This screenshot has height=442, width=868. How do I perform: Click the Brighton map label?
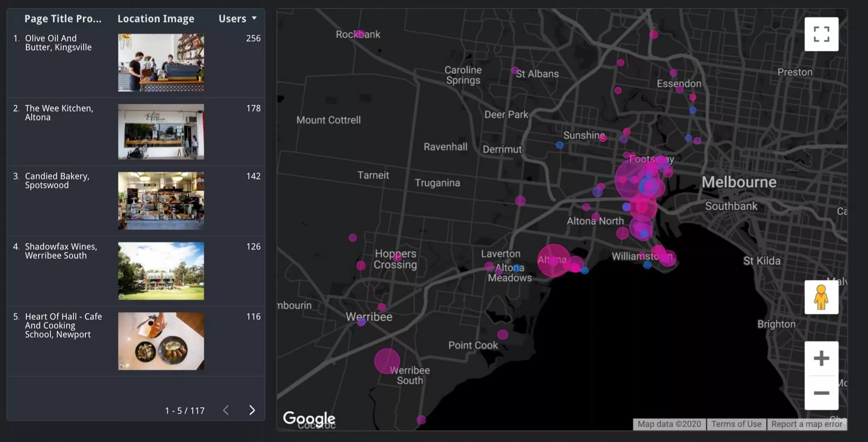coord(776,324)
